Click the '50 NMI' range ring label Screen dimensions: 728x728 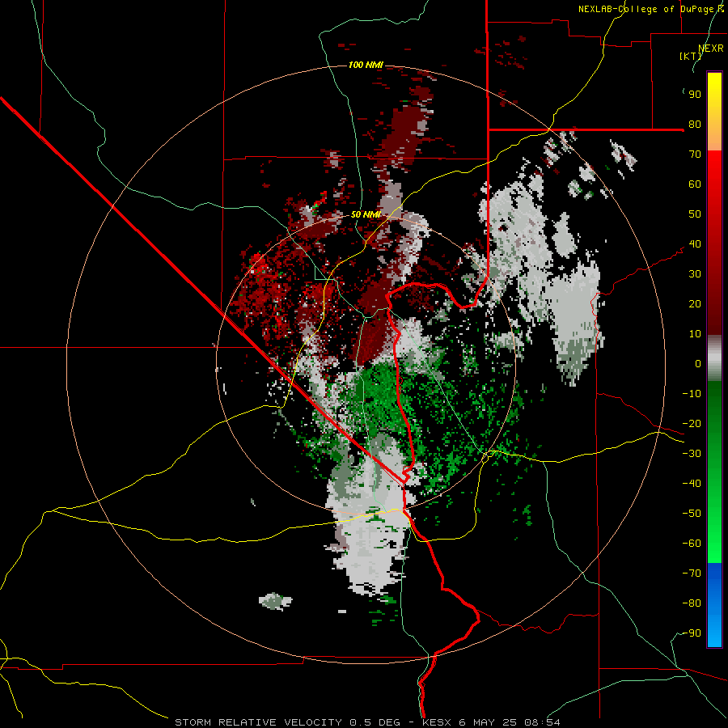coord(366,214)
